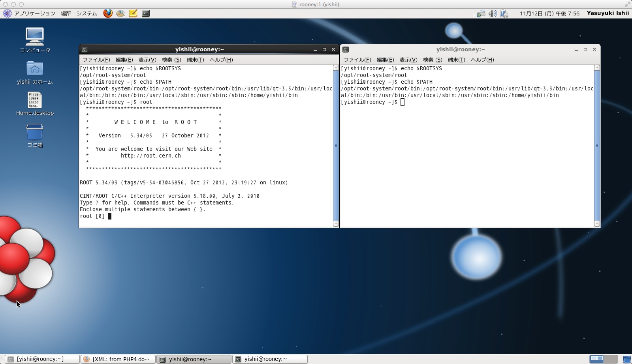632x364 pixels.
Task: Click the display/monitor tray icon
Action: tap(504, 13)
